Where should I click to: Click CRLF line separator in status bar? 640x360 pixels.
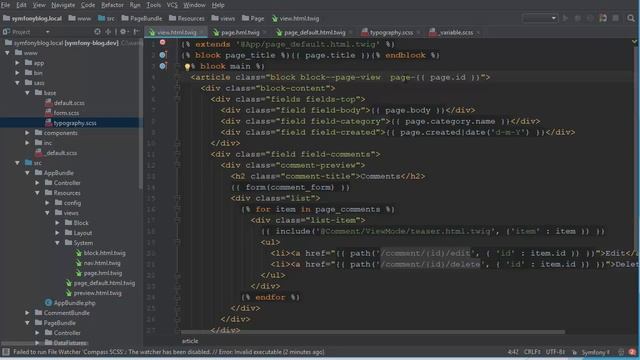tap(532, 352)
